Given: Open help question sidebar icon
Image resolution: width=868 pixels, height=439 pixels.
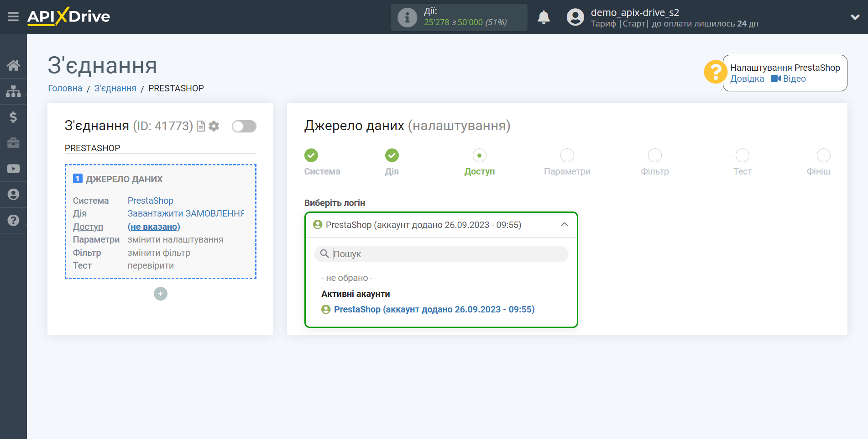Looking at the screenshot, I should 13,220.
